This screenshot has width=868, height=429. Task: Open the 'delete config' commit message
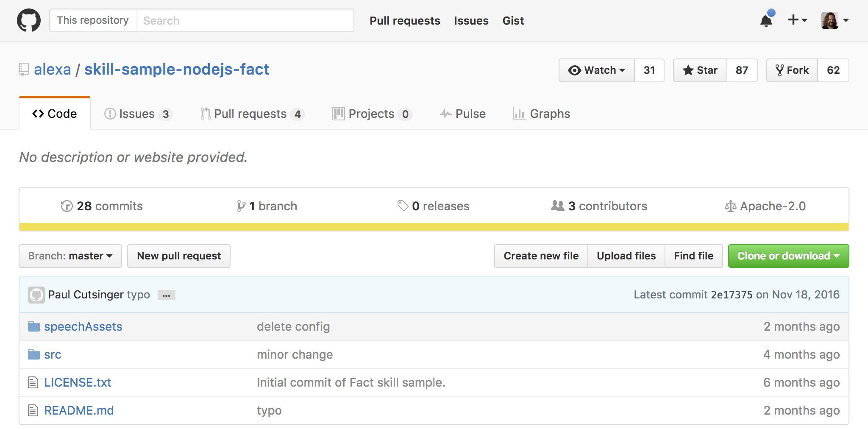click(293, 326)
